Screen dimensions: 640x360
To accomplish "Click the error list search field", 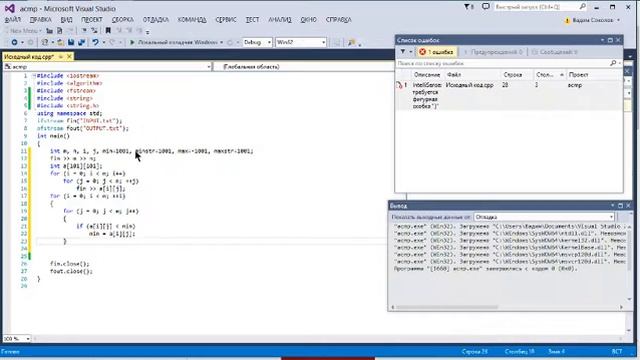I will [503, 64].
